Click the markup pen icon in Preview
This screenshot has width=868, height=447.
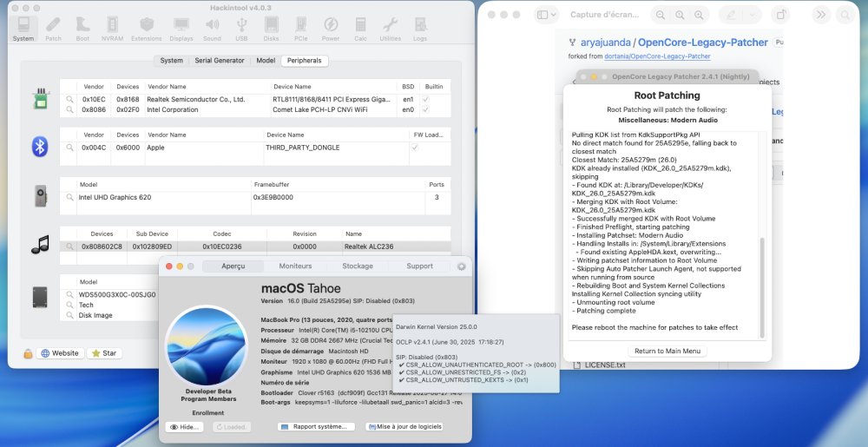click(731, 16)
